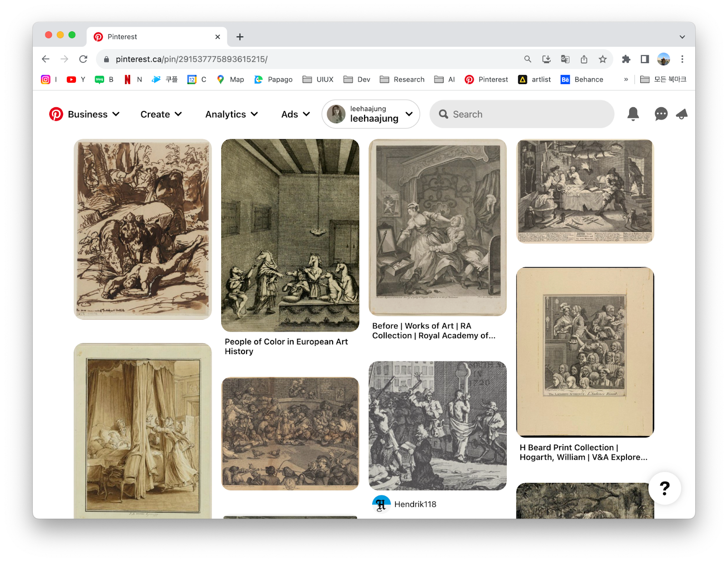The width and height of the screenshot is (728, 562).
Task: Close the Pinterest tab
Action: coord(217,37)
